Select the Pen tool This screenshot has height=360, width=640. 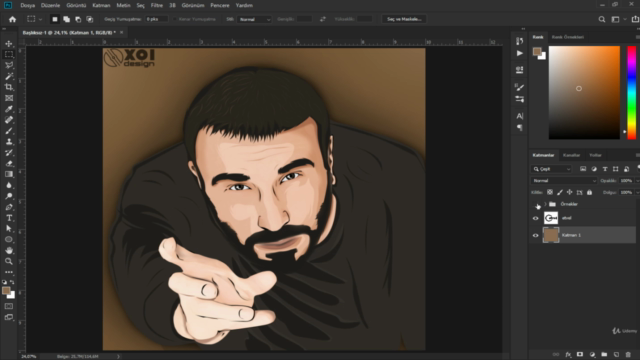9,207
